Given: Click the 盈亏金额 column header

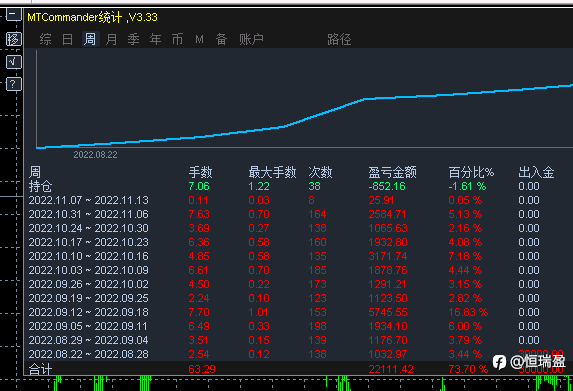Looking at the screenshot, I should coord(392,172).
